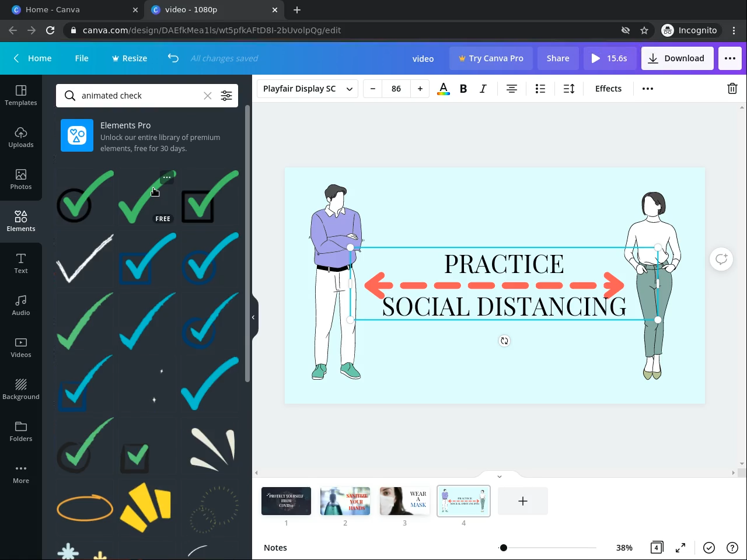Add the white chalk checkmark element
This screenshot has height=560, width=747.
[x=85, y=259]
